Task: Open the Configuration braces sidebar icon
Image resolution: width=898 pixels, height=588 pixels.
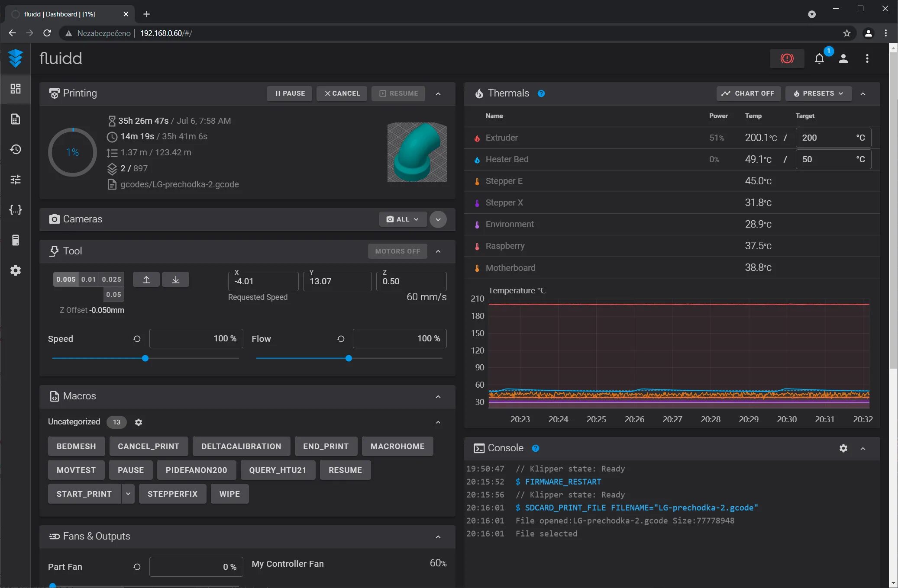Action: pos(16,210)
